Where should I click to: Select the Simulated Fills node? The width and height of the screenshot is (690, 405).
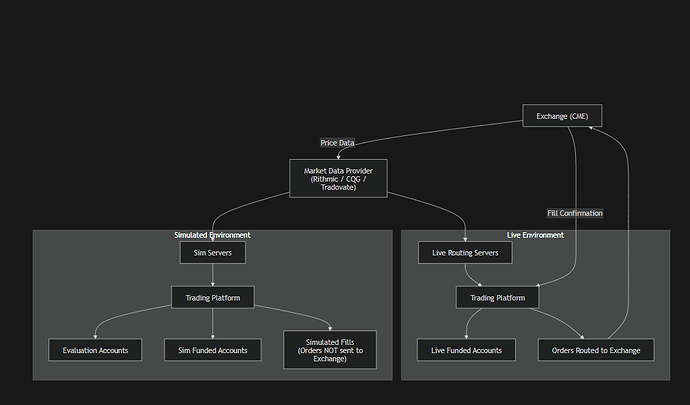(330, 349)
